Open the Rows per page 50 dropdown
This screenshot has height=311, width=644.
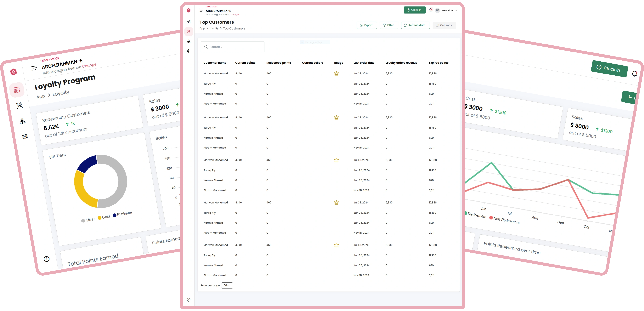tap(227, 285)
